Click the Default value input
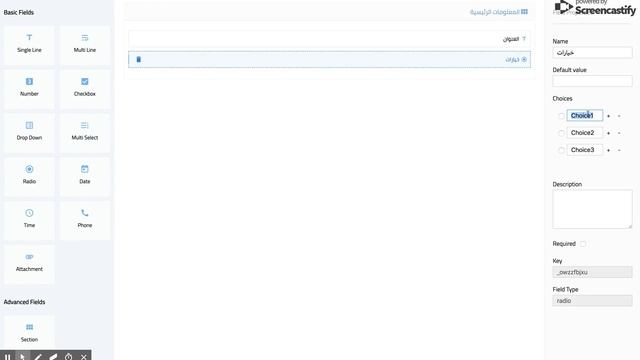The width and height of the screenshot is (640, 360). click(592, 81)
